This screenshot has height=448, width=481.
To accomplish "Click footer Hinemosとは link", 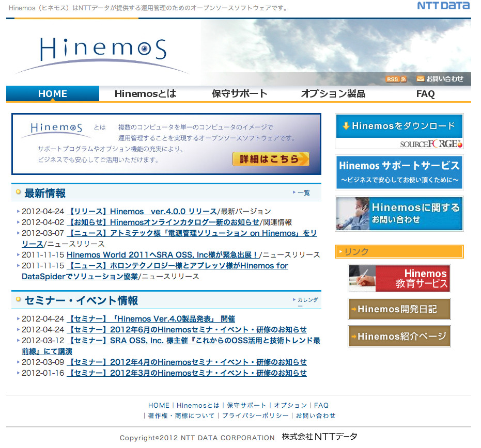I will (x=198, y=405).
